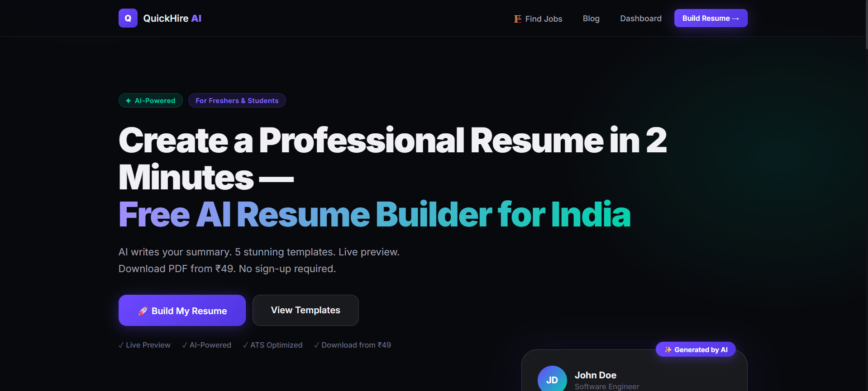868x391 pixels.
Task: Click the Software Engineer subtitle text
Action: [607, 386]
